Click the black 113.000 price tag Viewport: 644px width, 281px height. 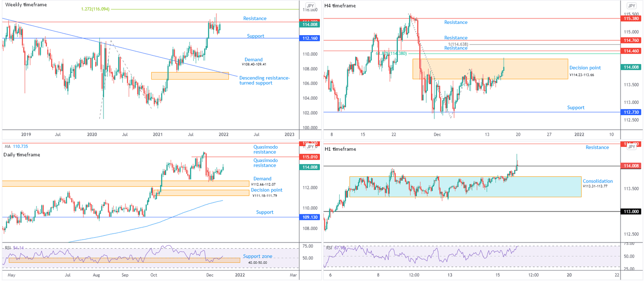pos(631,212)
